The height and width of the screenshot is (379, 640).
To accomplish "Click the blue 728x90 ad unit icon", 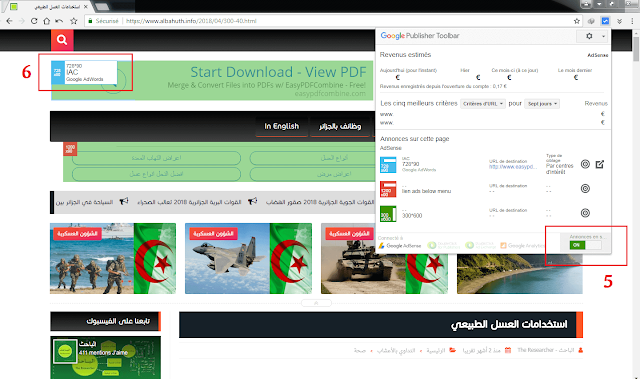I will tap(388, 165).
